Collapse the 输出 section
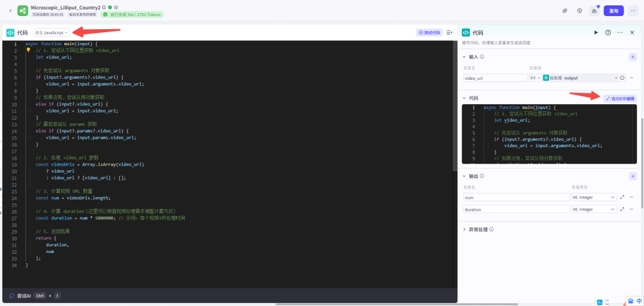 (x=464, y=176)
